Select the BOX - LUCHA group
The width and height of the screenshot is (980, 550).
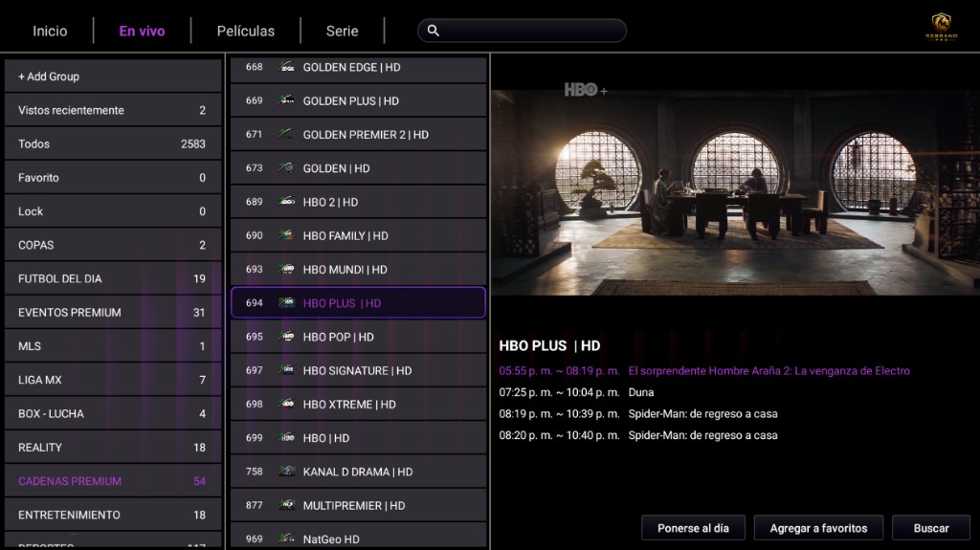(x=113, y=414)
